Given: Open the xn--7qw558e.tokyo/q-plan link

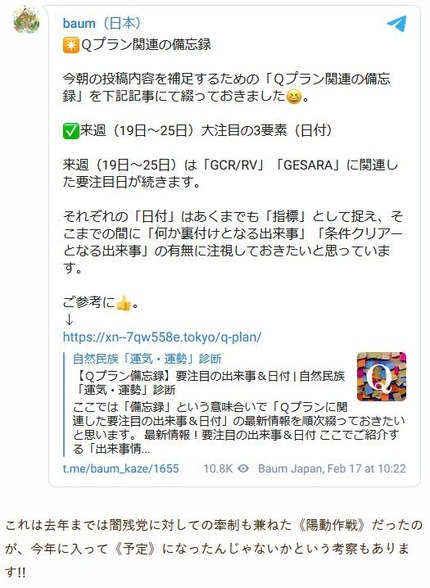Looking at the screenshot, I should (162, 337).
